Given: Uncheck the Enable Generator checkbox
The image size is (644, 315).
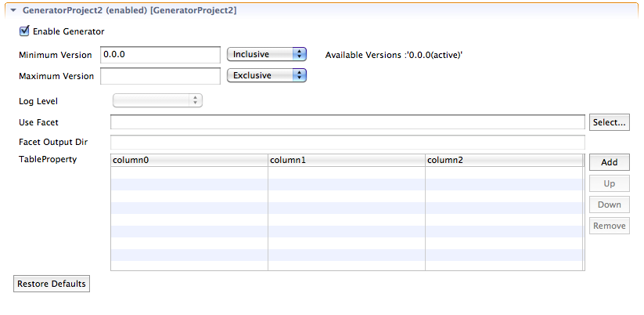Looking at the screenshot, I should tap(24, 31).
